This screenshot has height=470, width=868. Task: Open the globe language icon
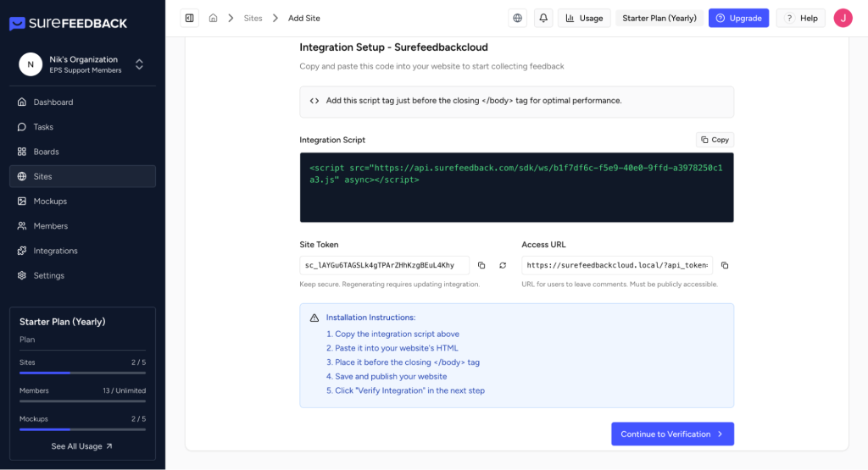[517, 18]
